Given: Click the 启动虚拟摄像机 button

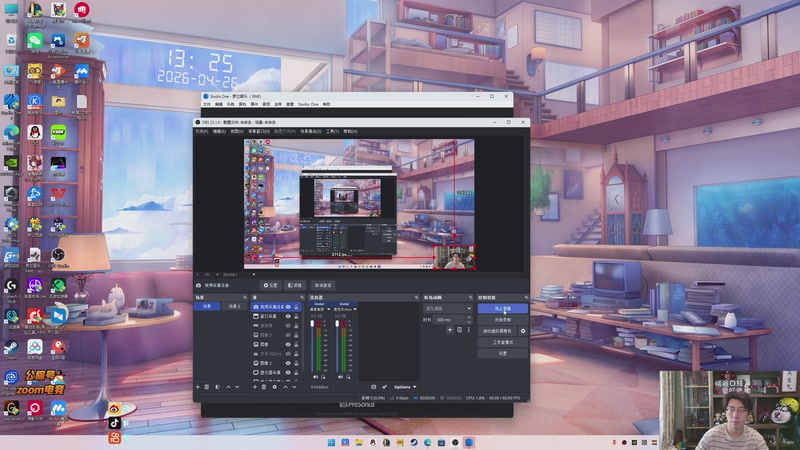Looking at the screenshot, I should 497,331.
